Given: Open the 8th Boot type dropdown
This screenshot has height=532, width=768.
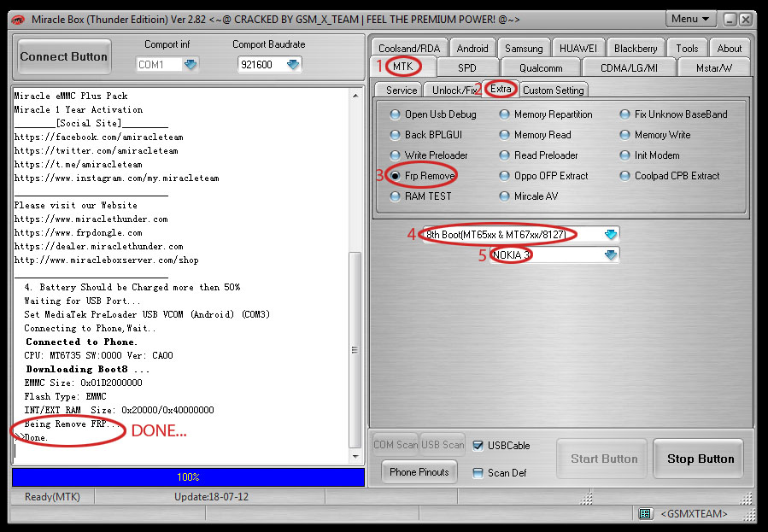Looking at the screenshot, I should [x=611, y=235].
